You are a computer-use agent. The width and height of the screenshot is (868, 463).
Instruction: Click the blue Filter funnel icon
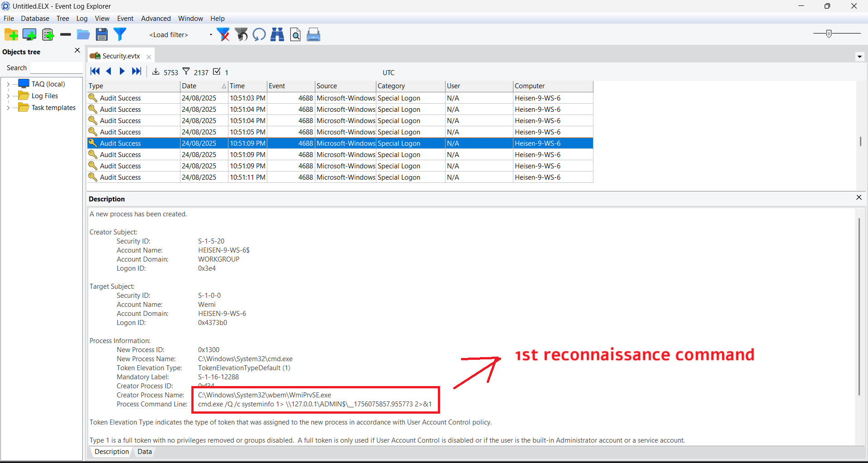tap(120, 34)
